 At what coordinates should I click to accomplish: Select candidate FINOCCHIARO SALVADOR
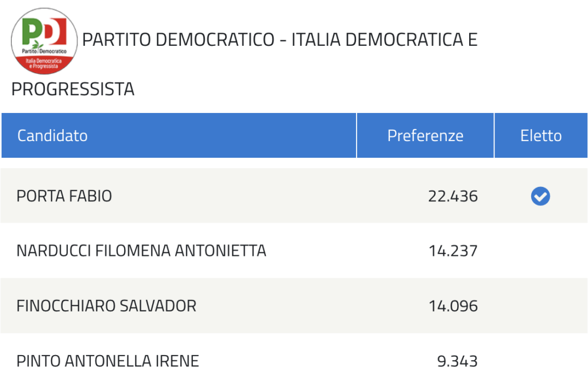click(x=106, y=306)
